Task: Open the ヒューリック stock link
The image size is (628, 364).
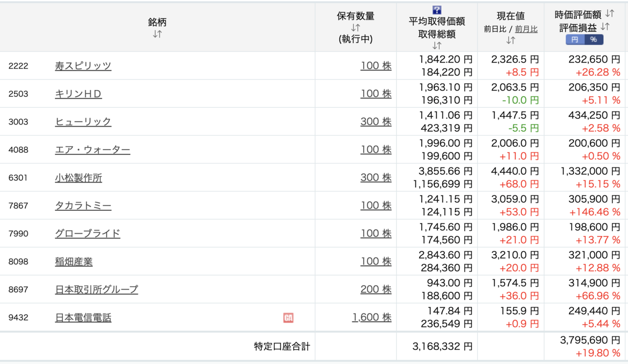Action: [x=83, y=122]
